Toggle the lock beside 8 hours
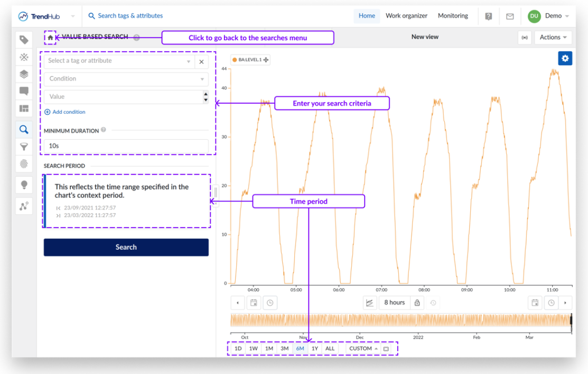Viewport: 588px width, 374px height. point(417,303)
